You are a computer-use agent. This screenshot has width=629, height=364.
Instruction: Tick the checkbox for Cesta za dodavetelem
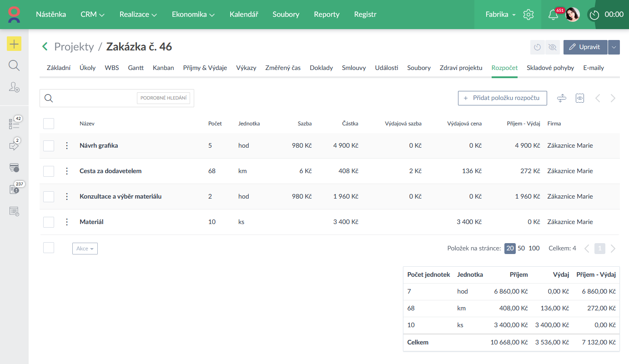49,171
